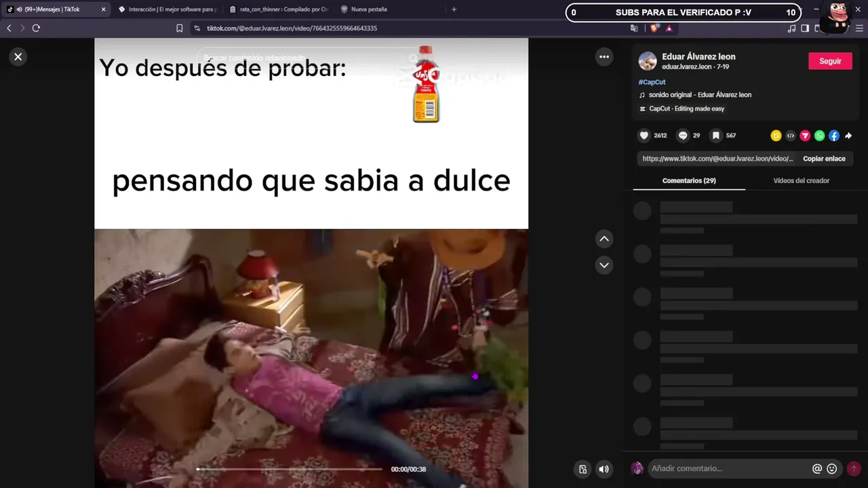Open the browser hamburger menu
868x488 pixels.
[860, 28]
